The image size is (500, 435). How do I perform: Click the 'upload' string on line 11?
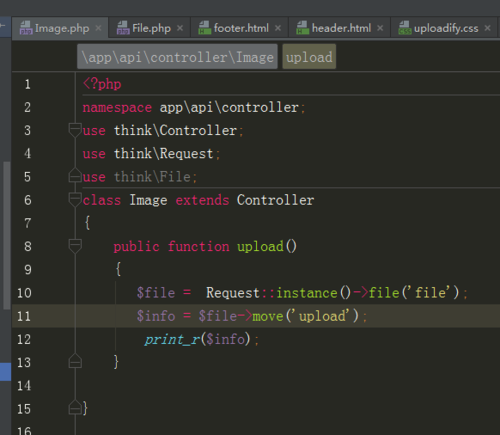coord(322,316)
